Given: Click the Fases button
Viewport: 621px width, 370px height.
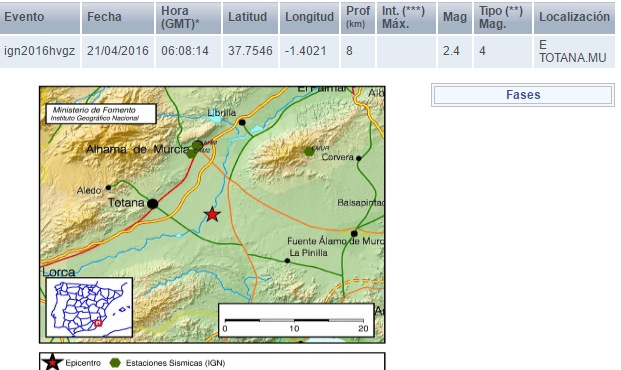Looking at the screenshot, I should (x=523, y=95).
